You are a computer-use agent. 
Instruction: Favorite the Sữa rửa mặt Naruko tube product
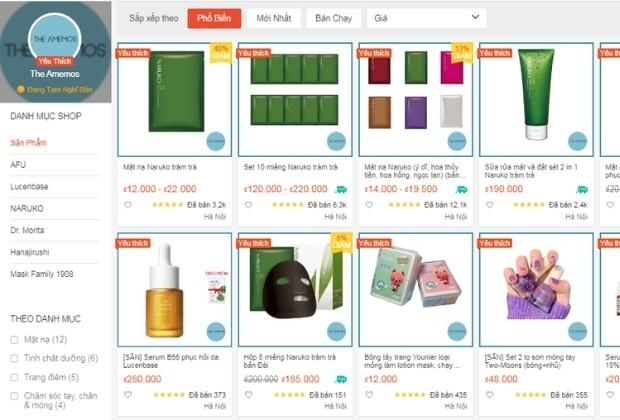pyautogui.click(x=490, y=205)
